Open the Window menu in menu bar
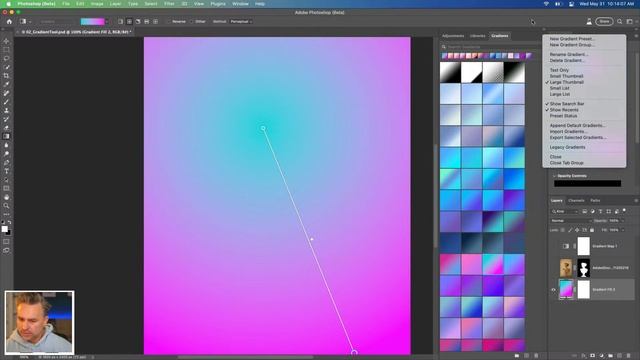This screenshot has height=360, width=640. pyautogui.click(x=240, y=4)
